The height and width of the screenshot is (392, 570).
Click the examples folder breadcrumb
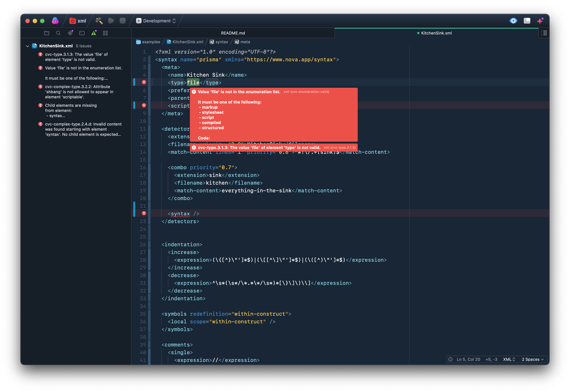(148, 42)
